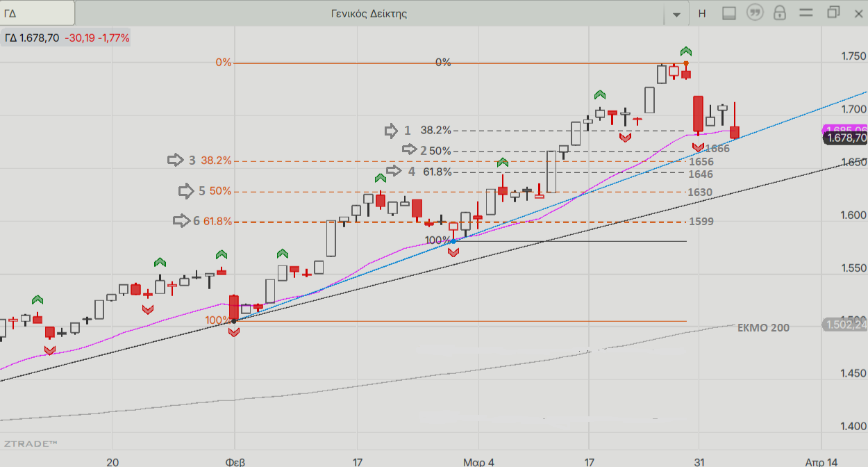Click the 31 date axis label
868x467 pixels.
point(699,461)
